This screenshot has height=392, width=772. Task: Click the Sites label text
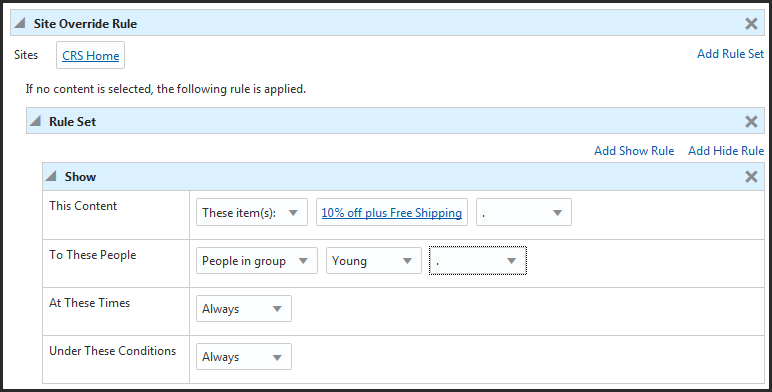(26, 55)
